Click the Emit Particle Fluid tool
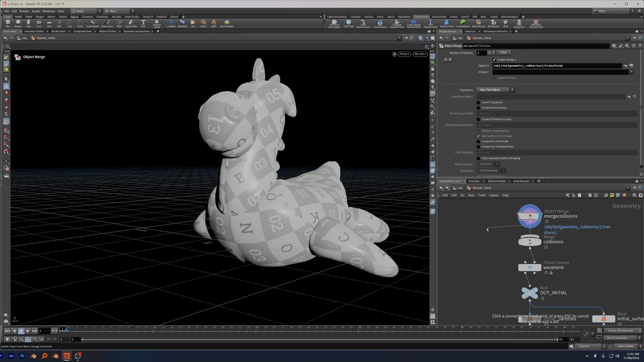 point(363,24)
